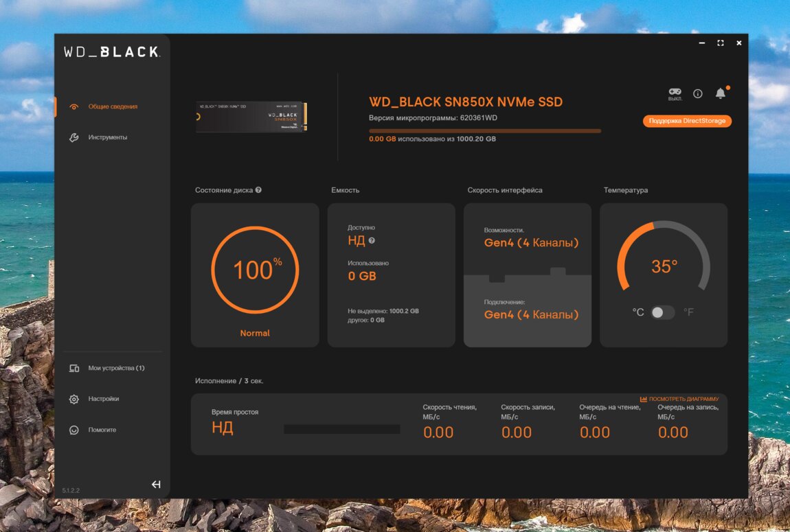This screenshot has width=790, height=532.
Task: Click the Мои устройства devices icon
Action: [74, 368]
